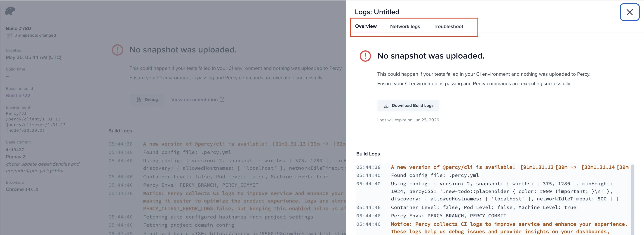Select 'Build #780' heading text

18,28
